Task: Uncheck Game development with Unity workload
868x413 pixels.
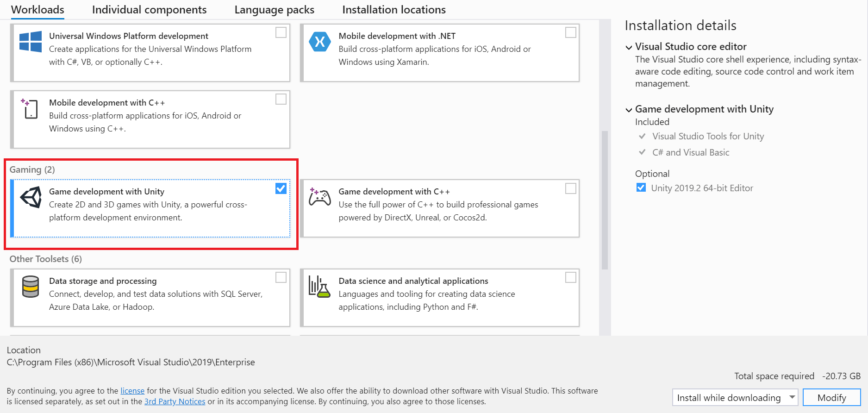Action: pos(281,188)
